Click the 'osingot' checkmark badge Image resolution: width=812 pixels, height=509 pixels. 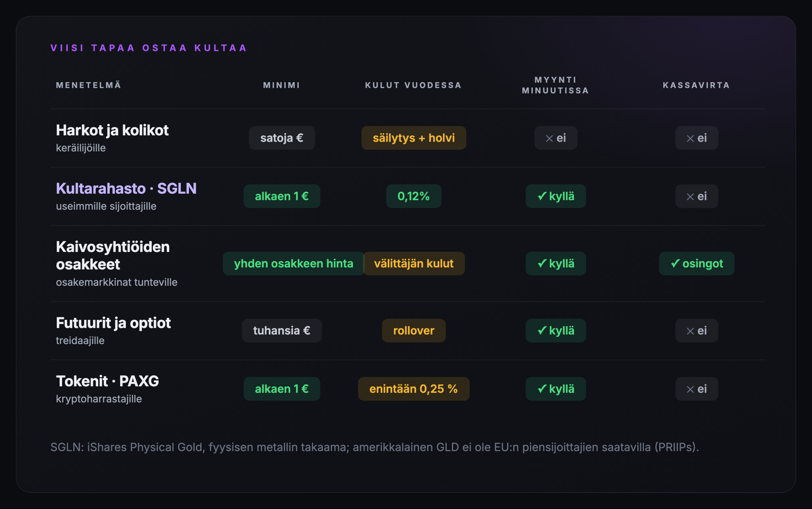point(696,263)
